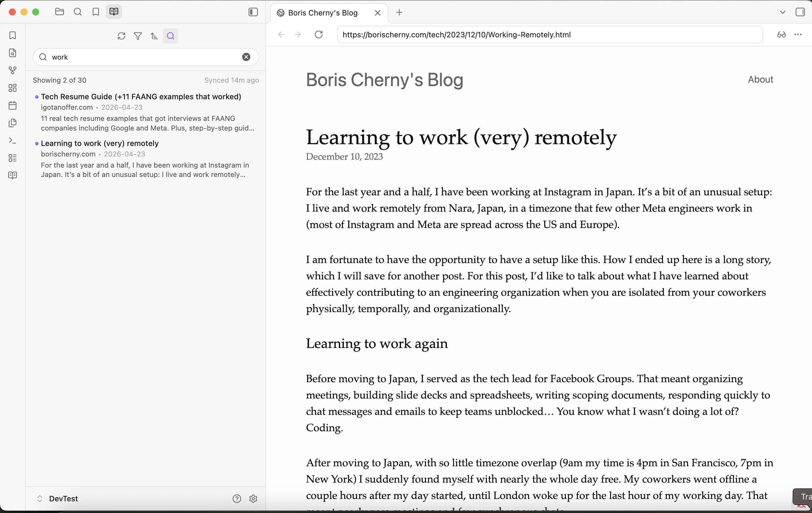Screen dimensions: 812x513
Task: Open the file search icon in left ribbon
Action: click(x=13, y=53)
